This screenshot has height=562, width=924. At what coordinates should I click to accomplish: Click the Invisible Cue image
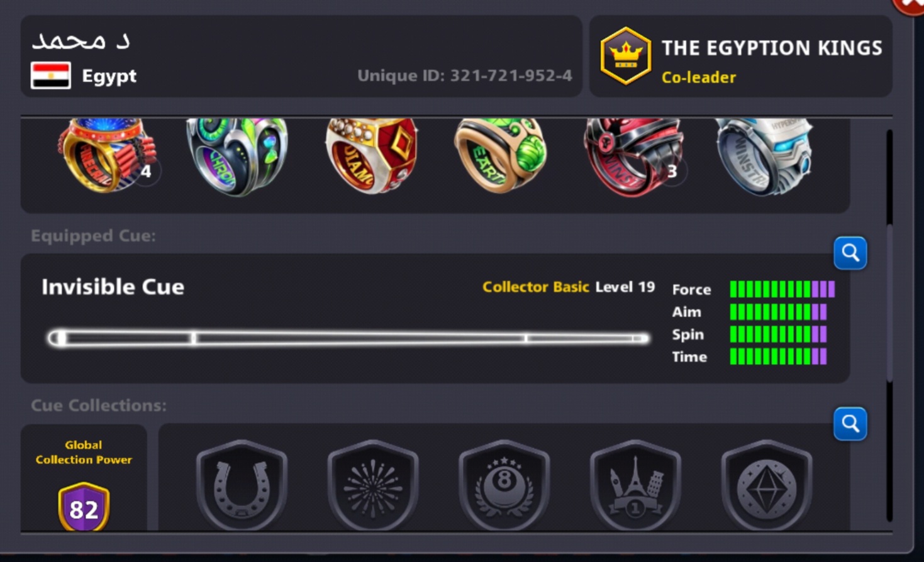(348, 338)
